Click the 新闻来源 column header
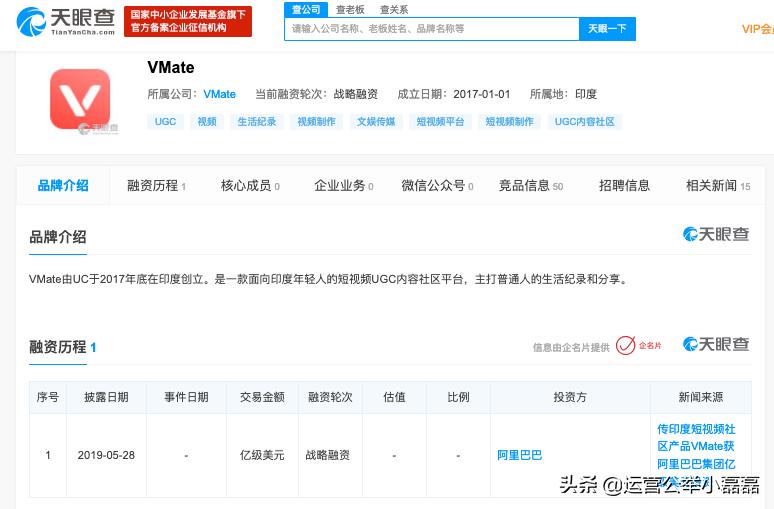The width and height of the screenshot is (774, 509). tap(701, 397)
